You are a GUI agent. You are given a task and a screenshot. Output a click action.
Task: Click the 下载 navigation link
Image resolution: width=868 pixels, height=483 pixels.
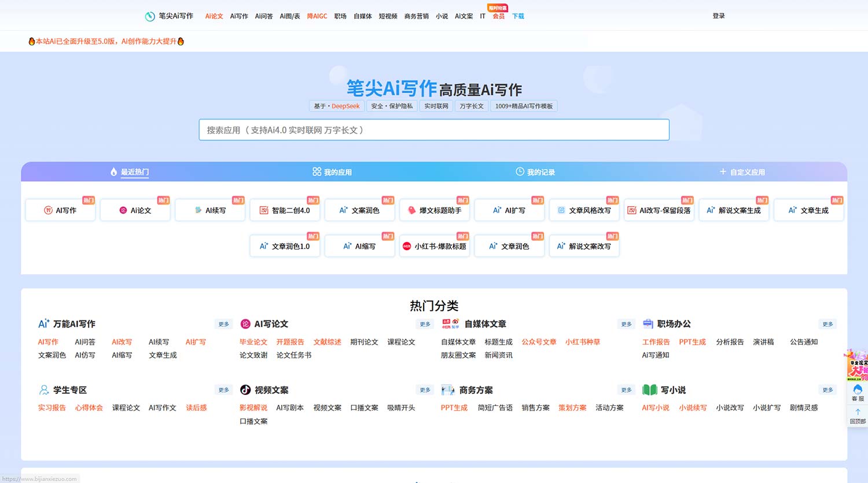click(x=518, y=16)
